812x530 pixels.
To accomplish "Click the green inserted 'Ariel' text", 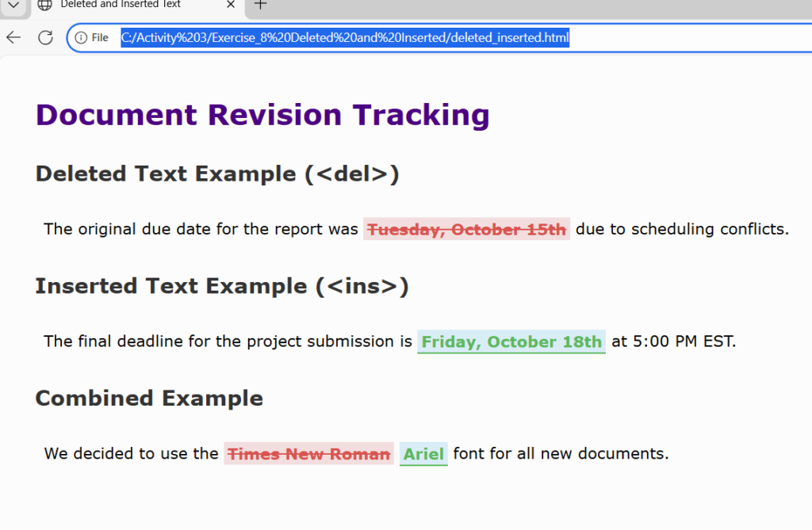I will pyautogui.click(x=423, y=454).
